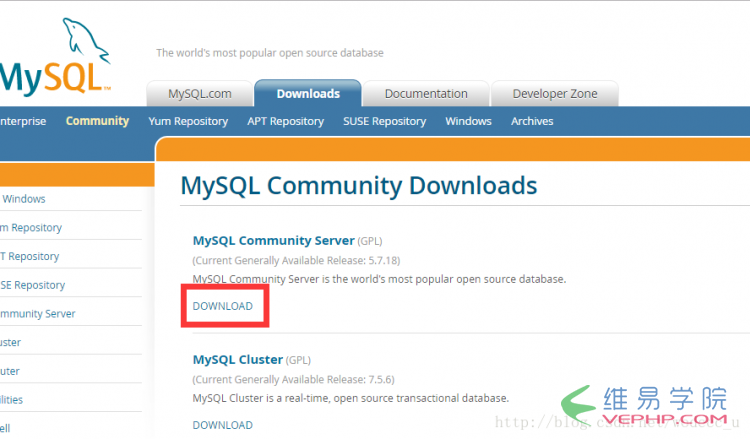The image size is (750, 439).
Task: Click the release text mentioning 7.5.6
Action: pyautogui.click(x=293, y=380)
